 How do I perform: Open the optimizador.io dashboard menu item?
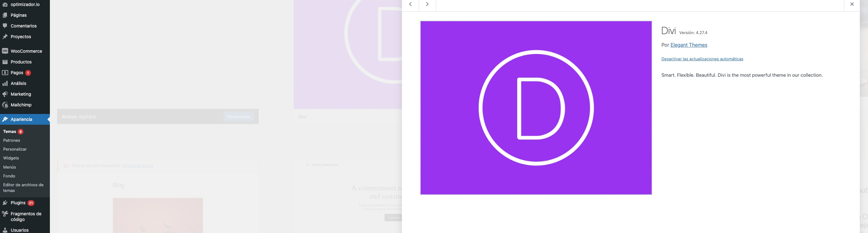(x=25, y=4)
